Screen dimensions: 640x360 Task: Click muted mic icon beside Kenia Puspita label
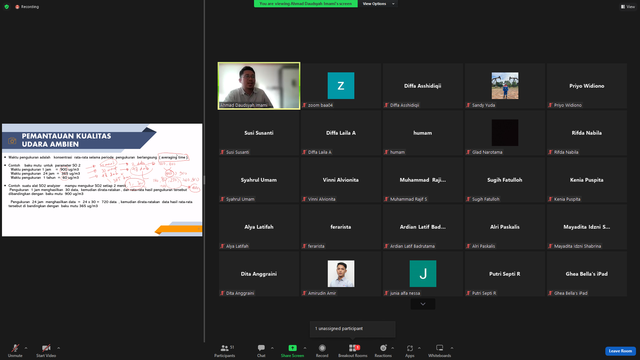click(551, 199)
